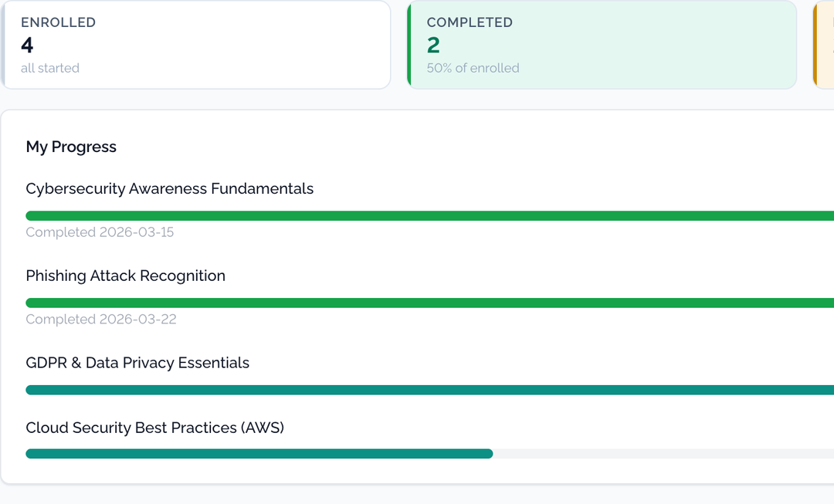Click the 'all started' text
Viewport: 834px width, 504px height.
pyautogui.click(x=50, y=68)
